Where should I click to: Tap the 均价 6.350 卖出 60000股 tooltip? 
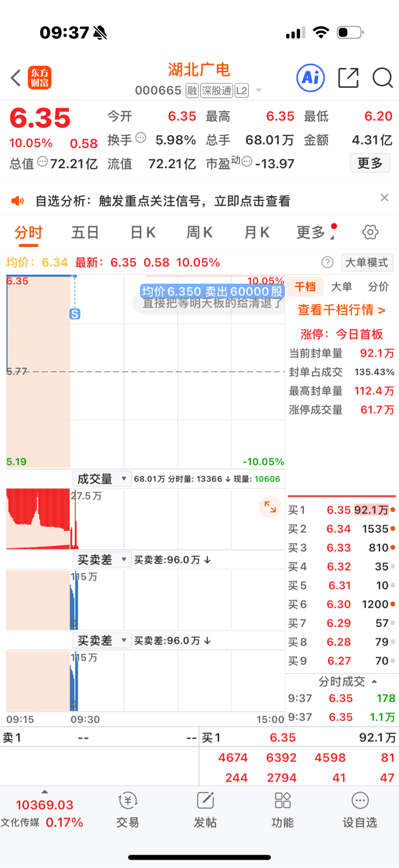[212, 291]
